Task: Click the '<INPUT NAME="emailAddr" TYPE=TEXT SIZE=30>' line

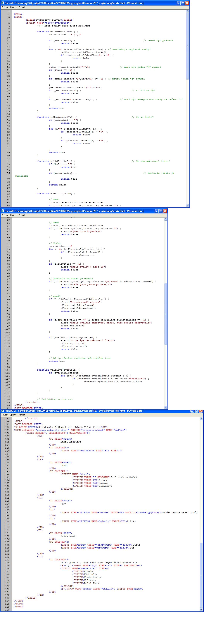Action: coord(91,450)
